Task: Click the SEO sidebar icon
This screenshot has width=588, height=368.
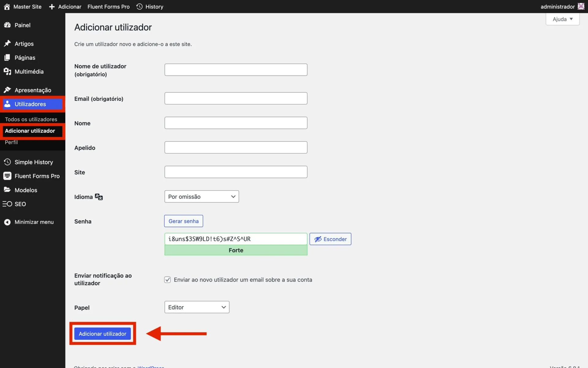Action: pos(7,204)
